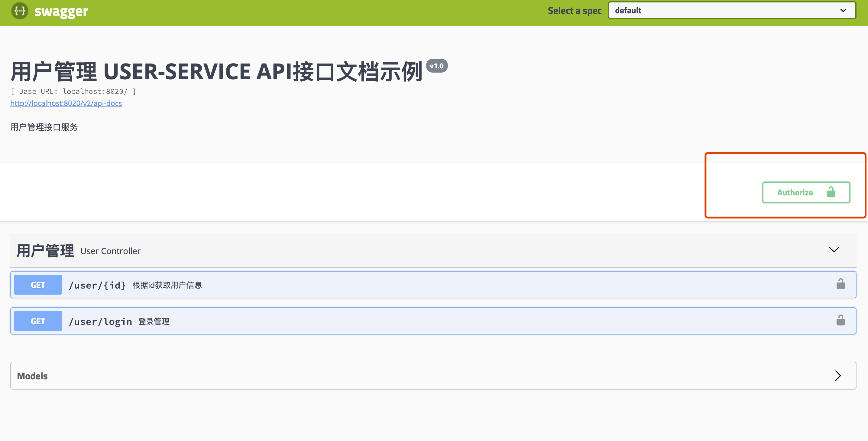
Task: Click the Swagger logo icon
Action: 20,11
